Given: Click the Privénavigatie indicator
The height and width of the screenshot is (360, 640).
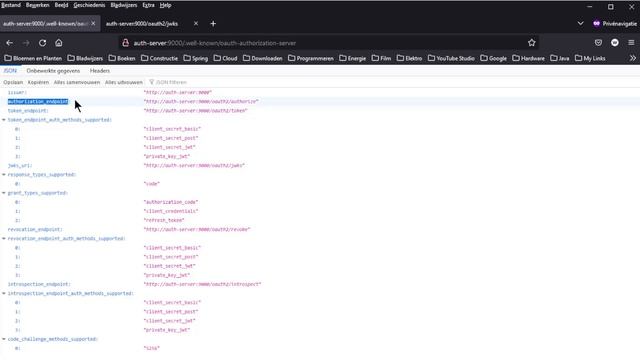Looking at the screenshot, I should coord(615,24).
